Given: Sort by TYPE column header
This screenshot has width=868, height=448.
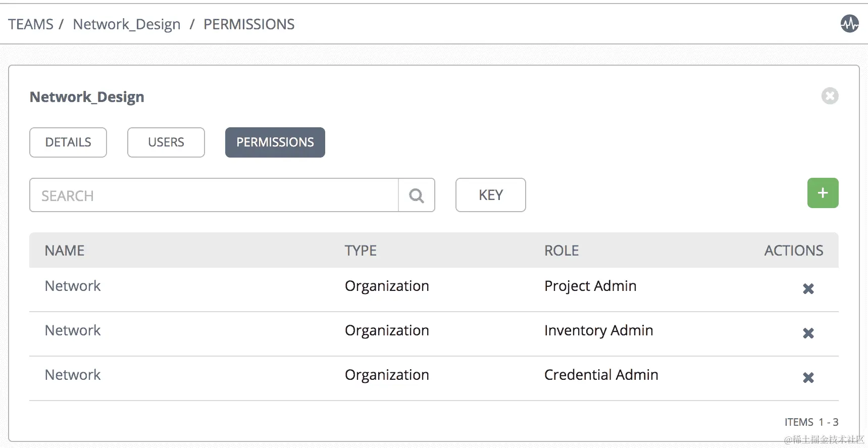Looking at the screenshot, I should (361, 251).
